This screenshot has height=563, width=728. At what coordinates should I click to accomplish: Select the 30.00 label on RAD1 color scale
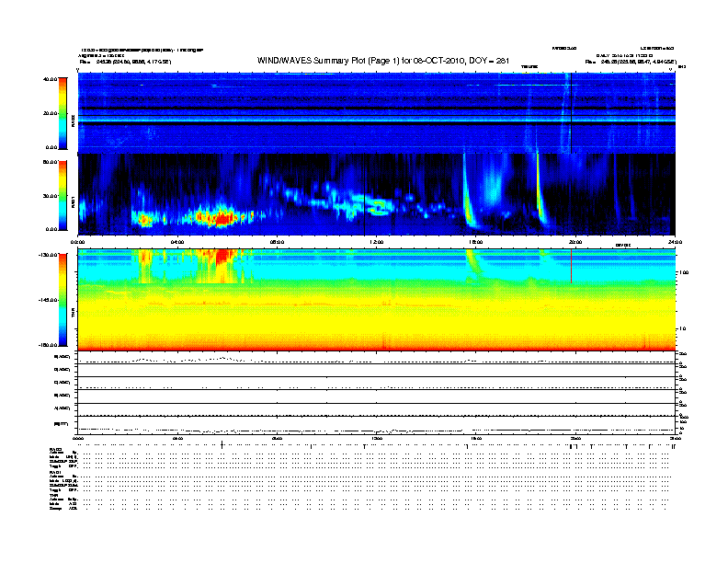click(50, 196)
